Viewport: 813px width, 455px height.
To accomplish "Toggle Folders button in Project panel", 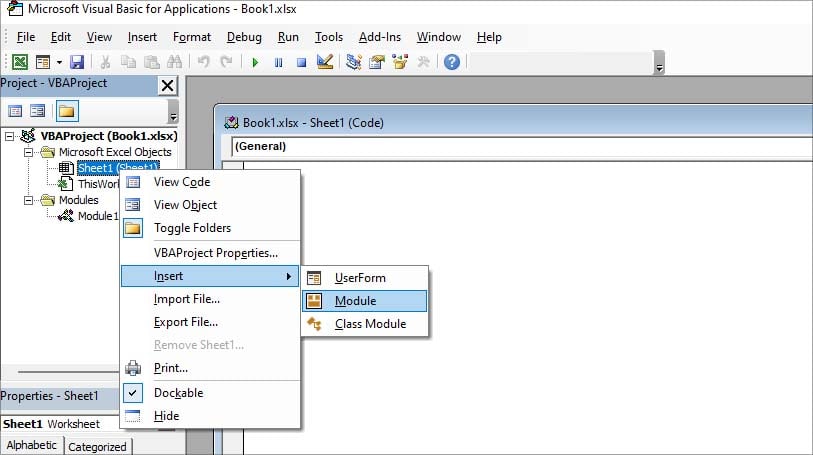I will tap(66, 111).
